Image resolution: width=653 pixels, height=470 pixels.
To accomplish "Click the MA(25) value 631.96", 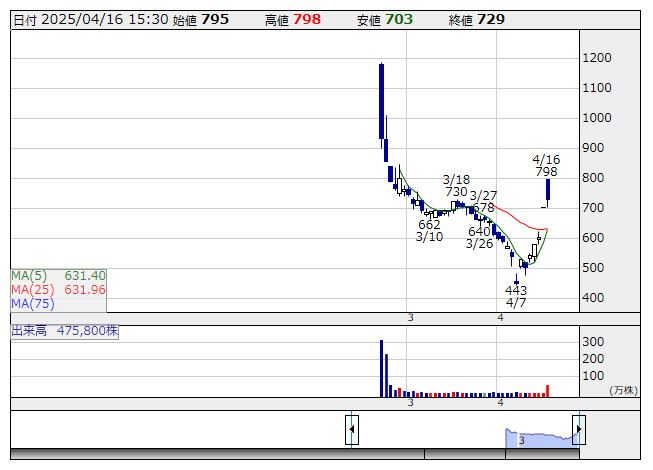I will [x=85, y=290].
